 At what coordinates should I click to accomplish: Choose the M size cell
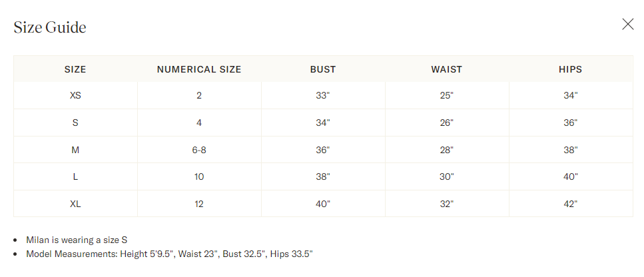[75, 150]
